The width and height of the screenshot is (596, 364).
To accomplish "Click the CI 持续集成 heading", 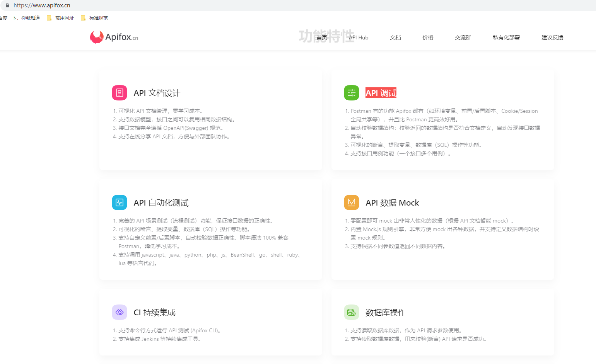I will tap(155, 312).
